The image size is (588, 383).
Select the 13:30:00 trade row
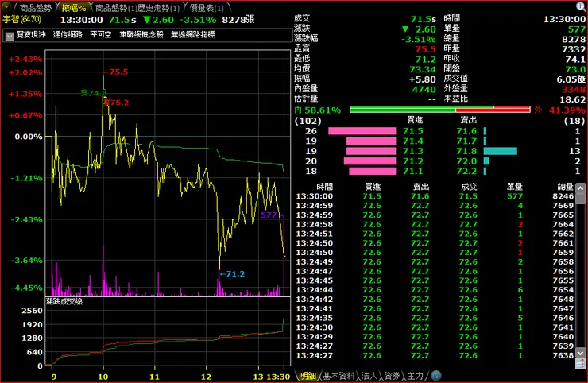pyautogui.click(x=435, y=196)
